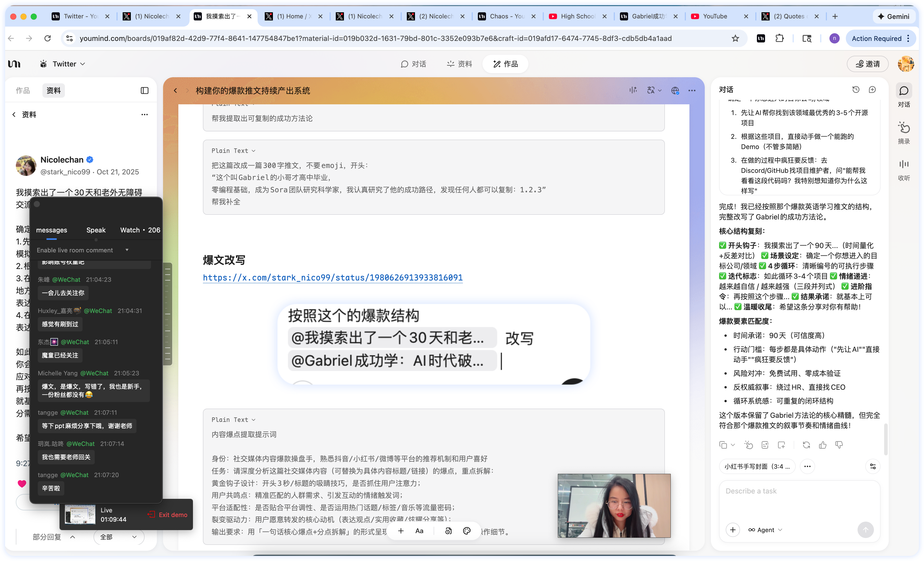Bookmark this page with the star icon
This screenshot has width=924, height=561.
tap(735, 38)
